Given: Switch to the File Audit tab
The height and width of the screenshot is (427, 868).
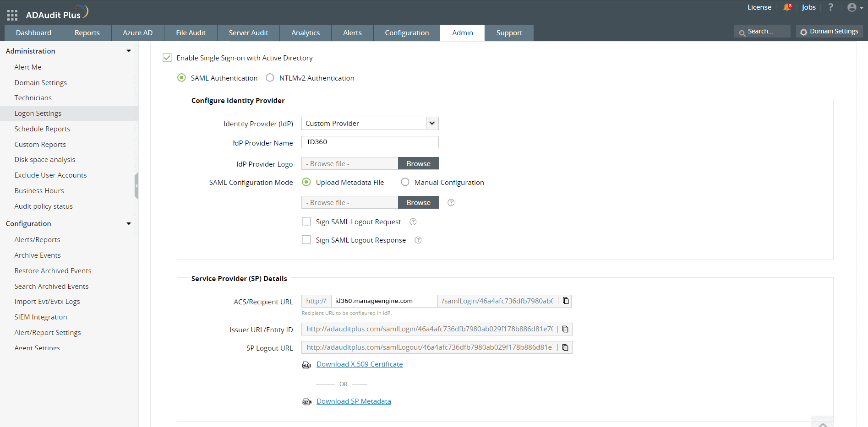Looking at the screenshot, I should [x=191, y=32].
